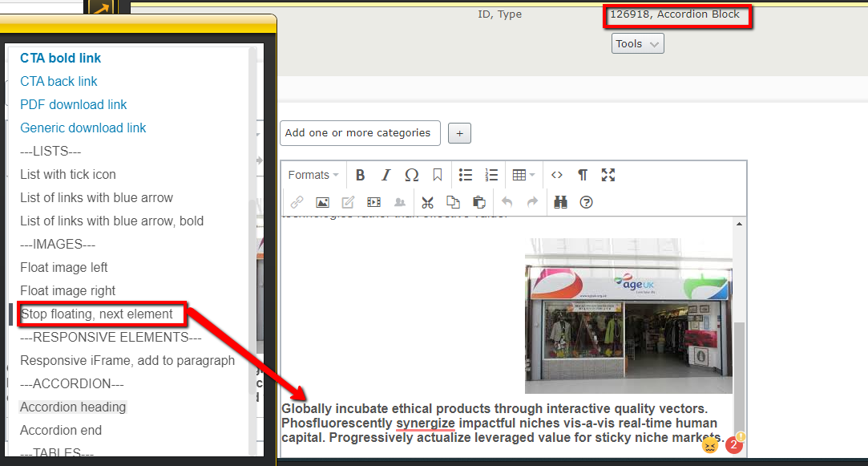Apply Responsive iFrame, add to paragraph format
The height and width of the screenshot is (466, 868).
(127, 361)
